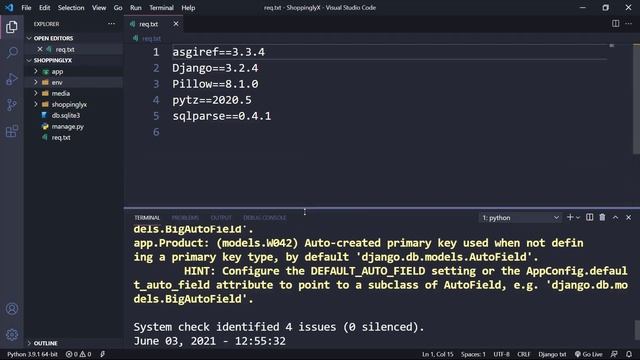Click the Ln 1, Col 15 indicator
The width and height of the screenshot is (640, 360).
pos(438,354)
